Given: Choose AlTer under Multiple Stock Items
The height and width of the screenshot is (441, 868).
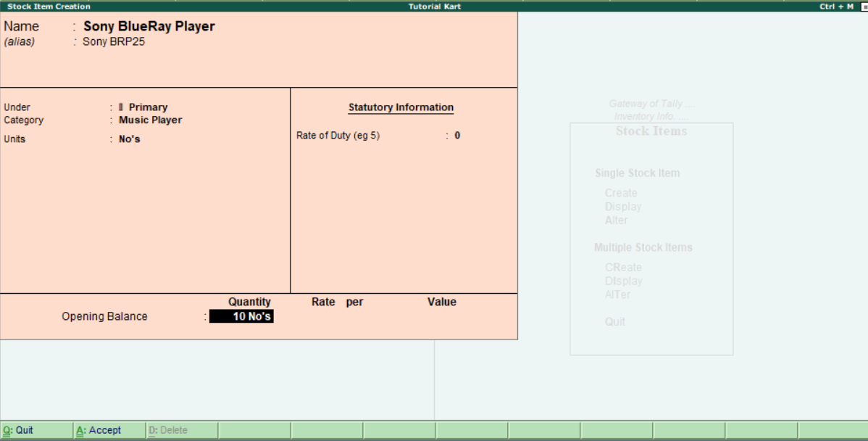Looking at the screenshot, I should click(618, 294).
